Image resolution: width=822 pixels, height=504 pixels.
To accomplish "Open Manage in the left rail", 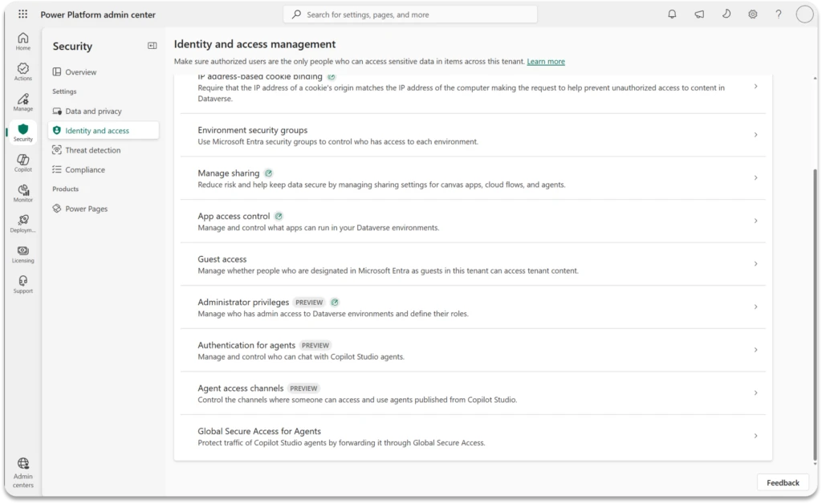I will coord(22,102).
